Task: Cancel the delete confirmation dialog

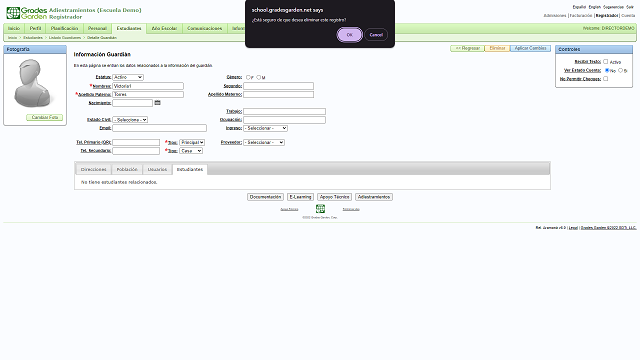Action: click(x=376, y=35)
